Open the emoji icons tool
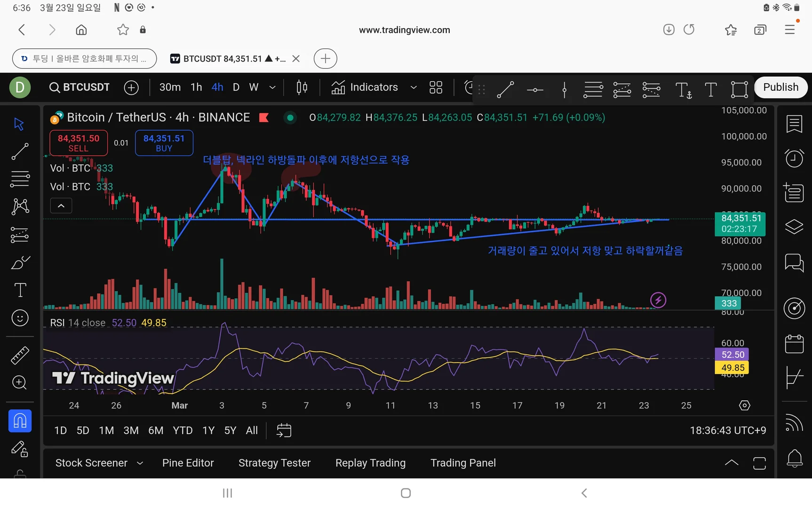Viewport: 812px width, 508px height. (20, 318)
